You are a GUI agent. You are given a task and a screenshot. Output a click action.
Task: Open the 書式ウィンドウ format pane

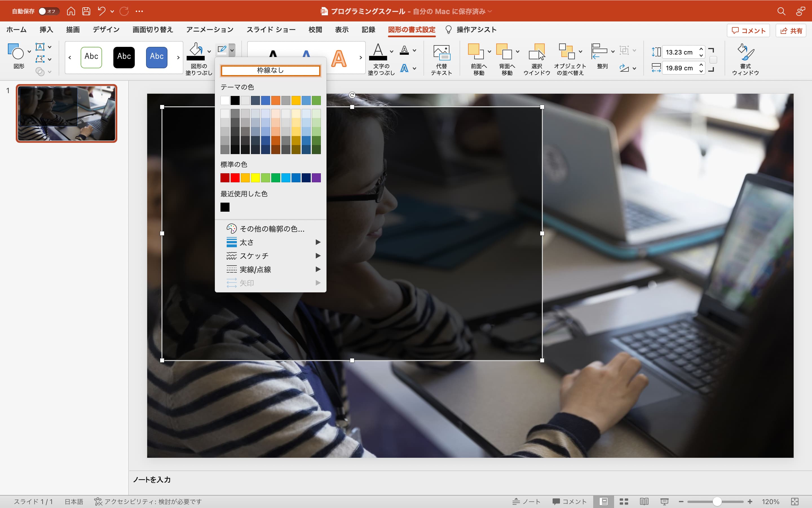click(745, 60)
